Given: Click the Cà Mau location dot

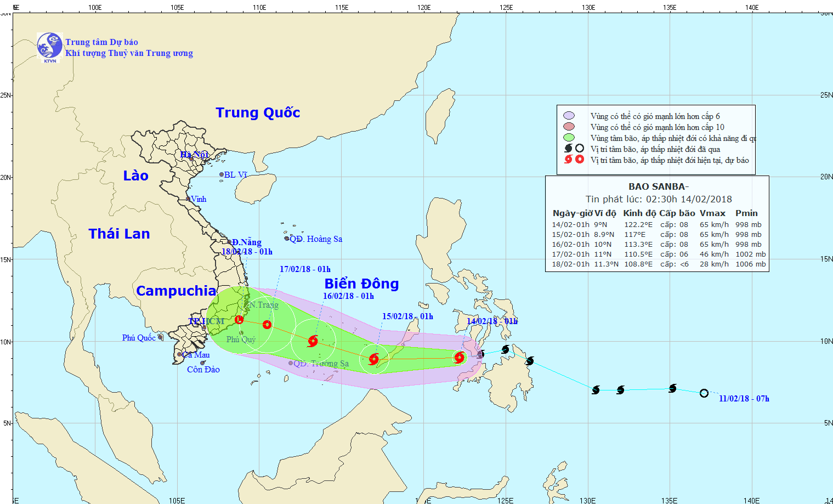Looking at the screenshot, I should [x=179, y=354].
